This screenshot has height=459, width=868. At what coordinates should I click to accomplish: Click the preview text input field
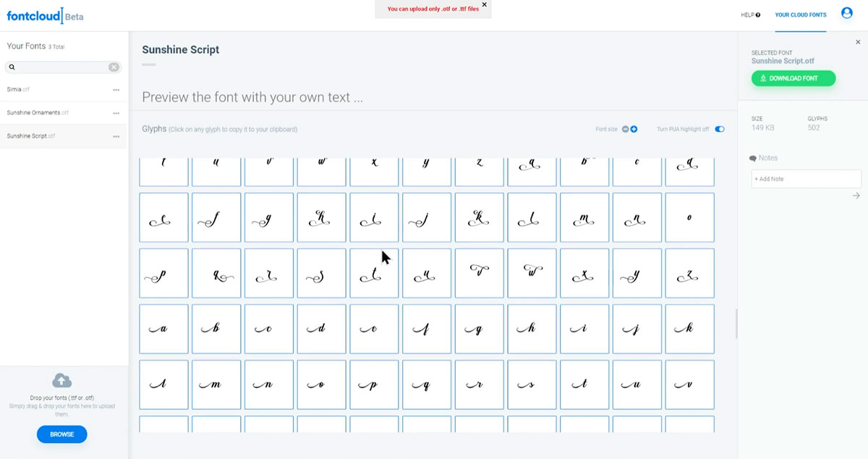pyautogui.click(x=433, y=97)
